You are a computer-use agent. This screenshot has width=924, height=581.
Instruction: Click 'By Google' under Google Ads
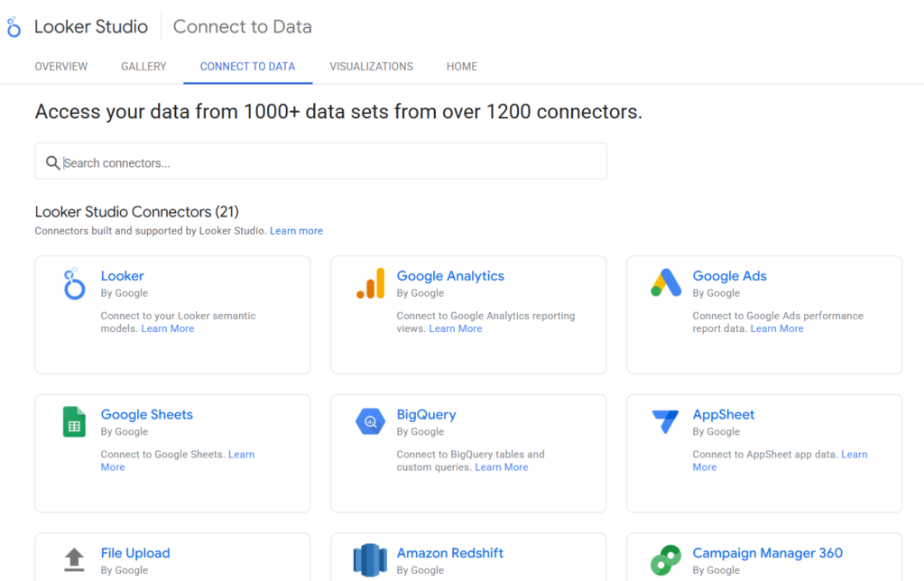click(716, 293)
